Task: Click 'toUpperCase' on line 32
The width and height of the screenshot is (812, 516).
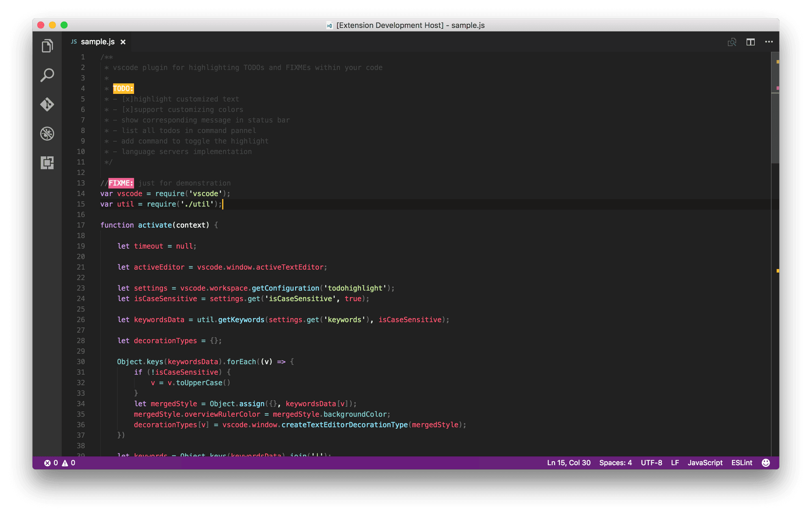Action: [199, 383]
